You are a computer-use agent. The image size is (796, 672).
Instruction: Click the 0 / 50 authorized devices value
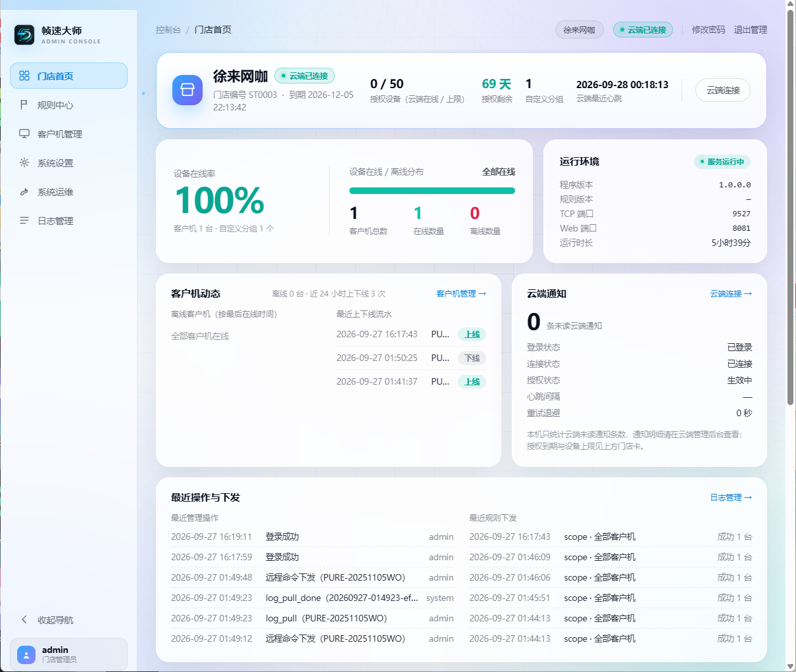387,84
